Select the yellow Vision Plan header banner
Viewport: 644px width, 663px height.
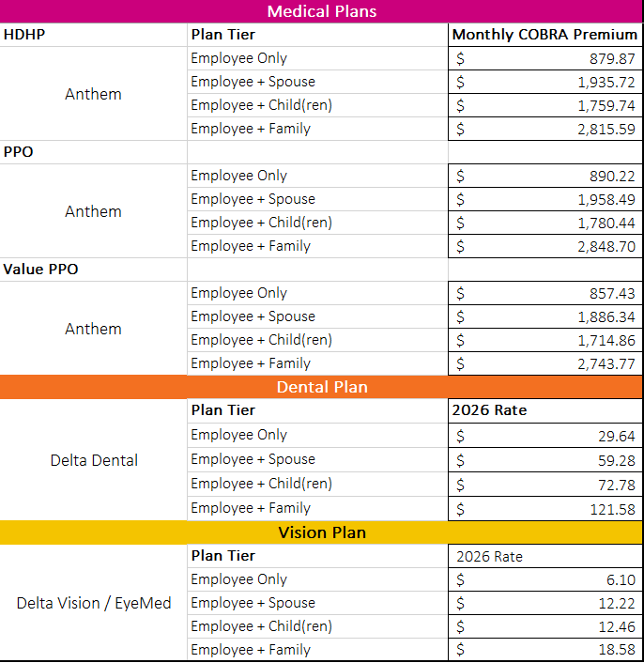pyautogui.click(x=322, y=532)
